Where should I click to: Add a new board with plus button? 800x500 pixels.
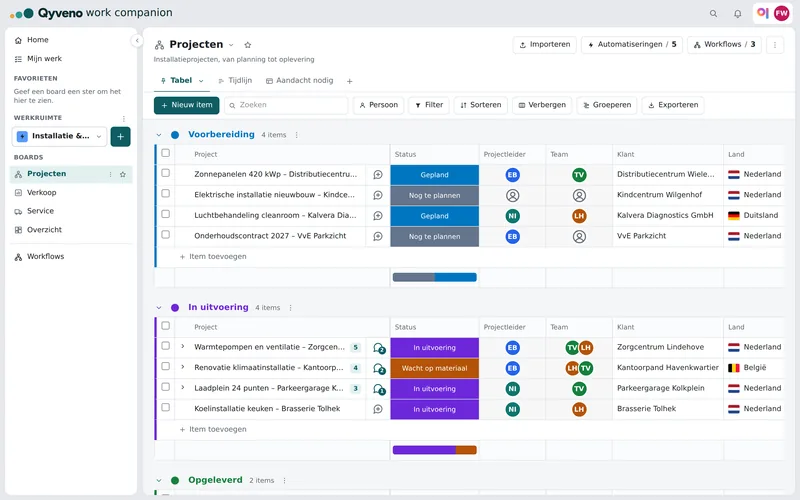point(120,136)
